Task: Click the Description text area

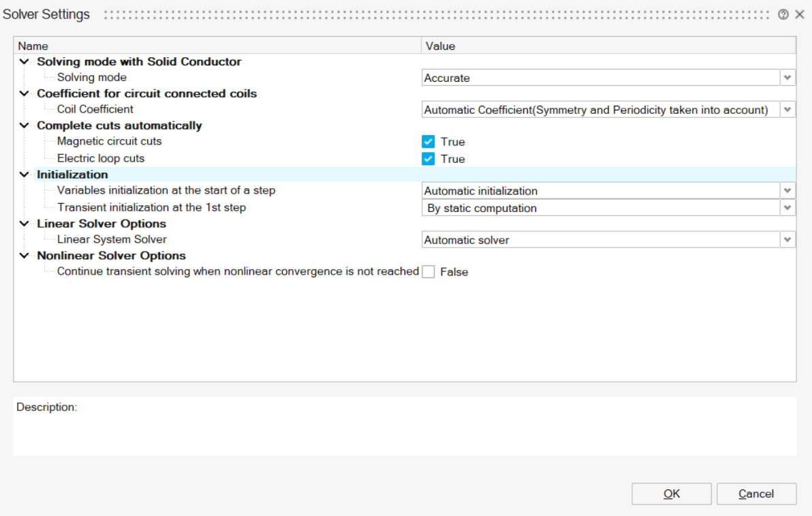Action: [x=405, y=427]
